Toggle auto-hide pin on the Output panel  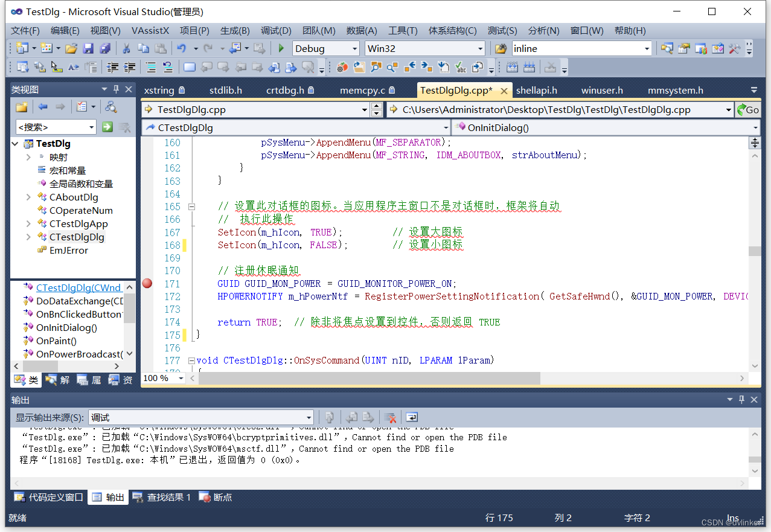741,400
